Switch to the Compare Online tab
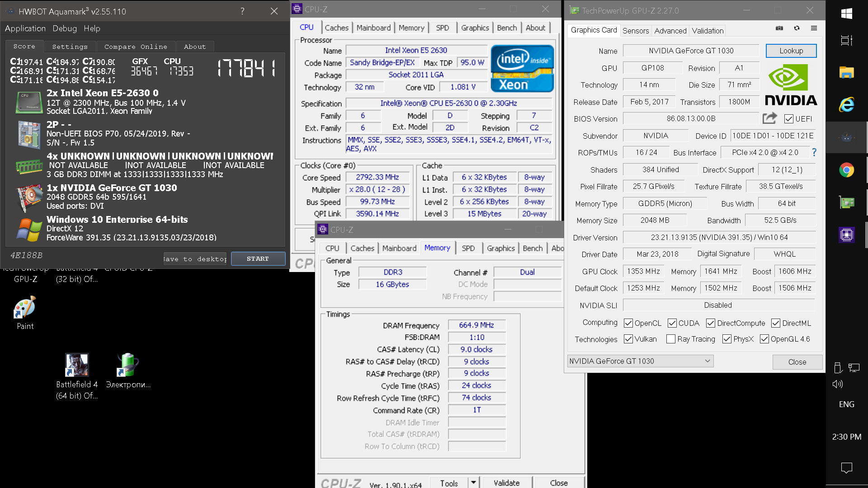 (x=136, y=47)
